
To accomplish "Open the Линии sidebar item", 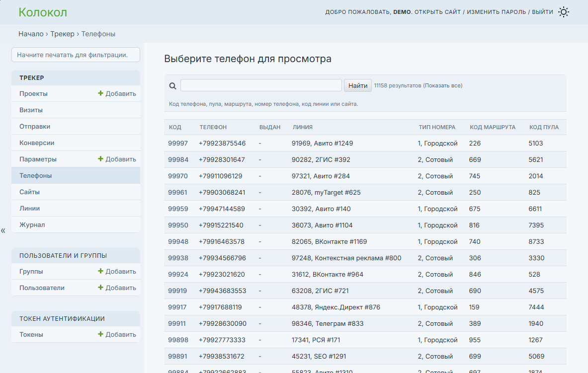I will click(29, 209).
